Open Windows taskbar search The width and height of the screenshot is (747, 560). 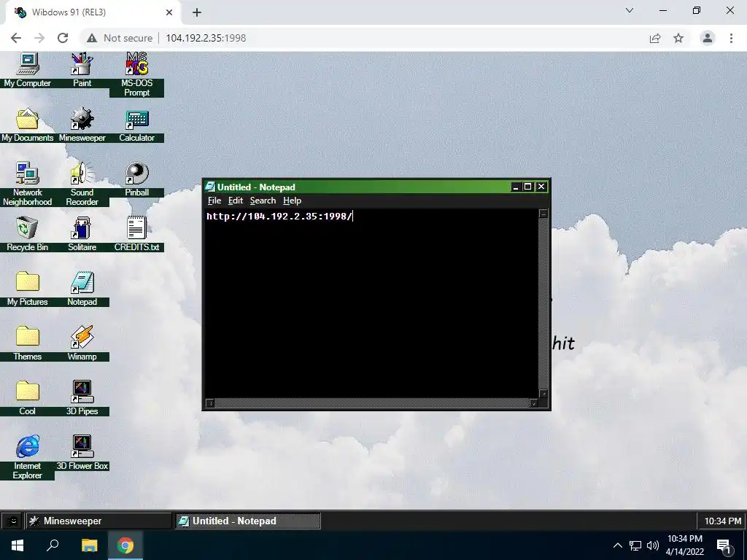click(53, 545)
